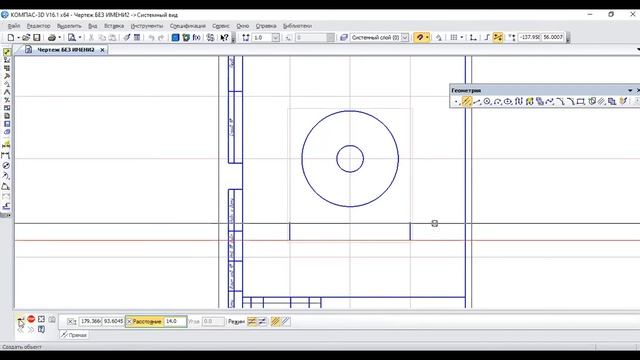
Task: Select Point tool in Геометрия panel
Action: pyautogui.click(x=456, y=101)
